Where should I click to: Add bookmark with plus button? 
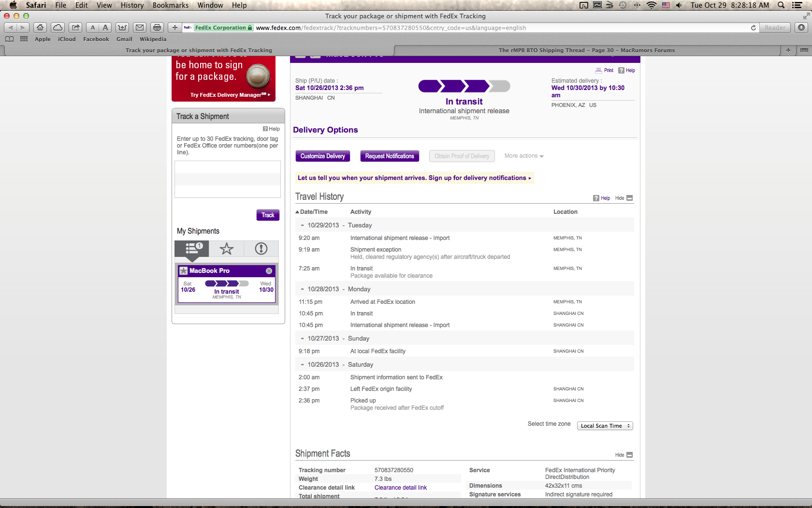tap(175, 28)
